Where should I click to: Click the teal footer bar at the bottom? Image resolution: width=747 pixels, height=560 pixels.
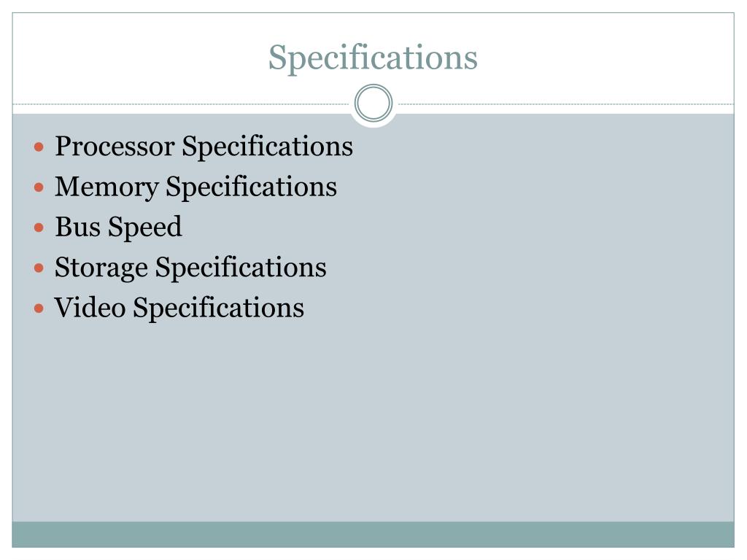pos(373,534)
